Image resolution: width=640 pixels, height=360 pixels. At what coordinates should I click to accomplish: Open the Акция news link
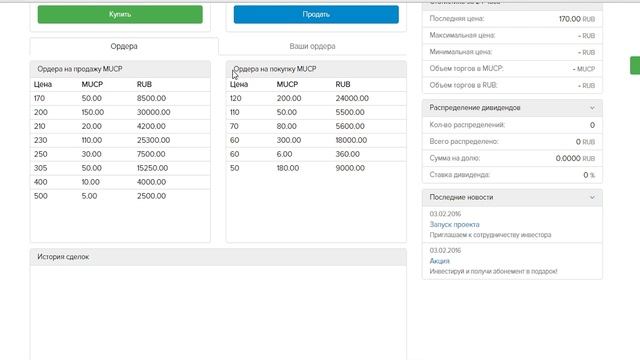[439, 261]
